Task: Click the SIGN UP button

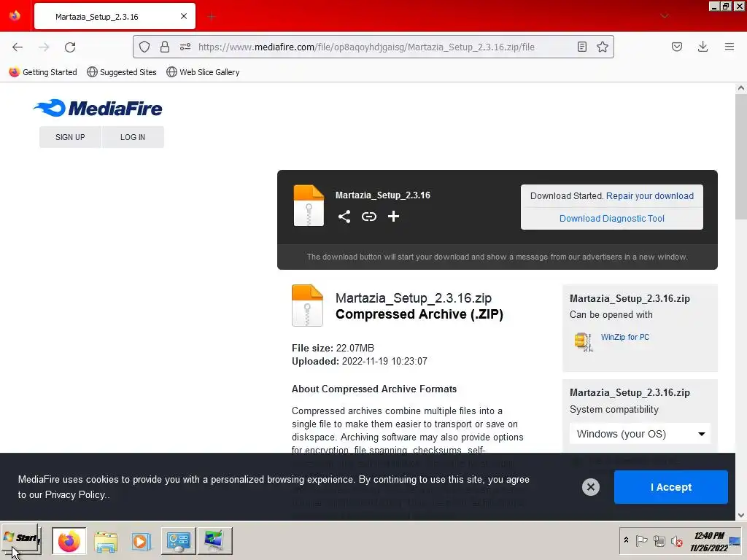Action: (x=70, y=137)
